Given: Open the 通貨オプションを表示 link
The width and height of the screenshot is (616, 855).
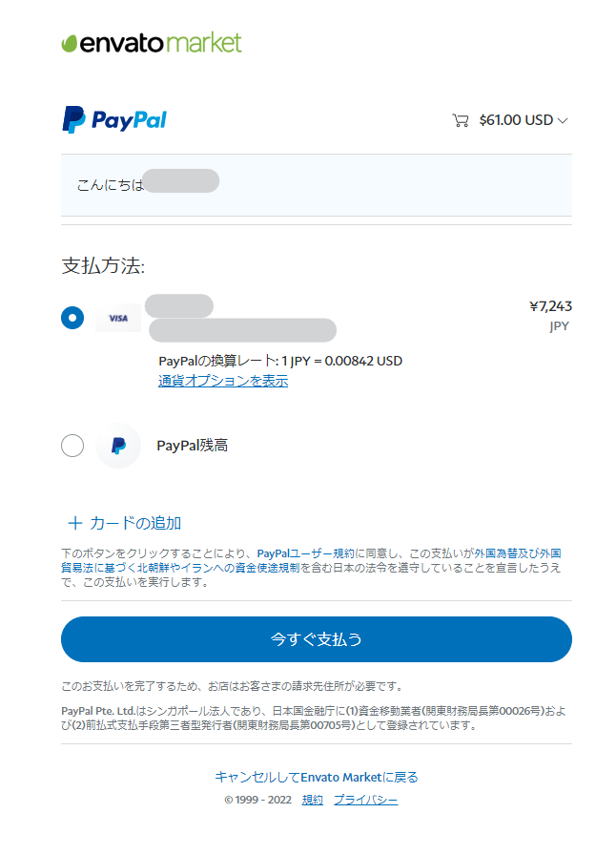Looking at the screenshot, I should tap(223, 381).
